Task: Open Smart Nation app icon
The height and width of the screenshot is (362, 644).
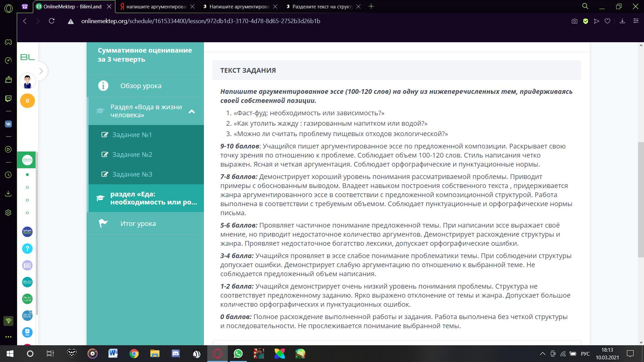Action: tap(28, 232)
